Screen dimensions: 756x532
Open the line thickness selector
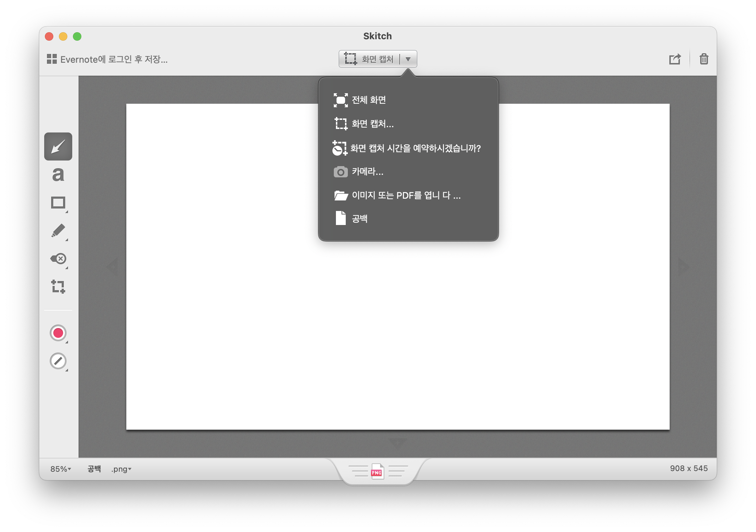58,361
